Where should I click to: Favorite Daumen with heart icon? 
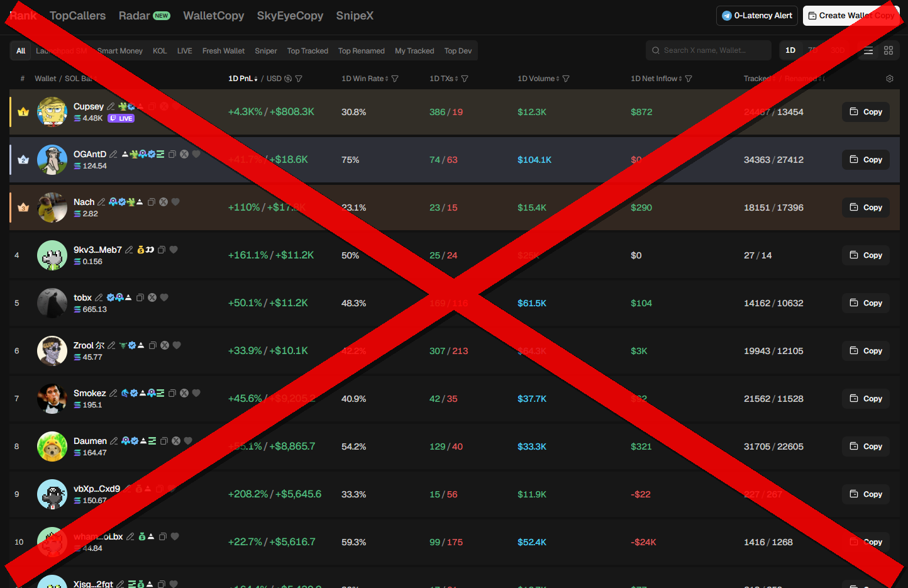[x=188, y=441]
